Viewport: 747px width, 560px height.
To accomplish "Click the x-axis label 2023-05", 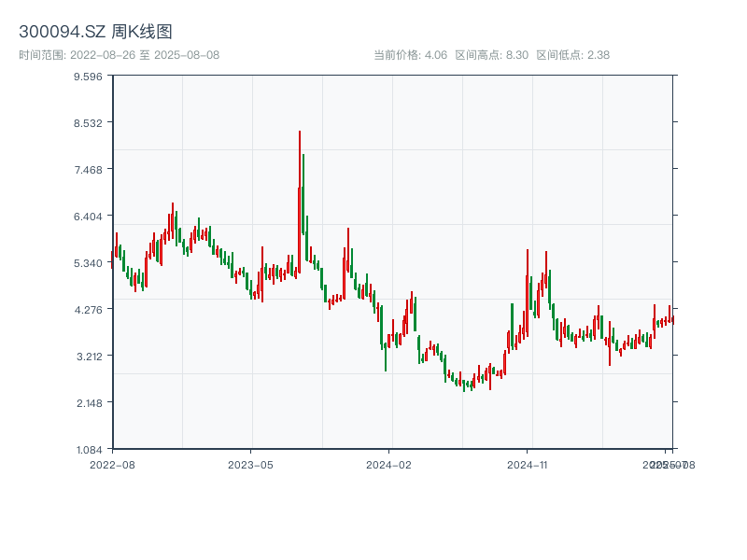I will (250, 465).
